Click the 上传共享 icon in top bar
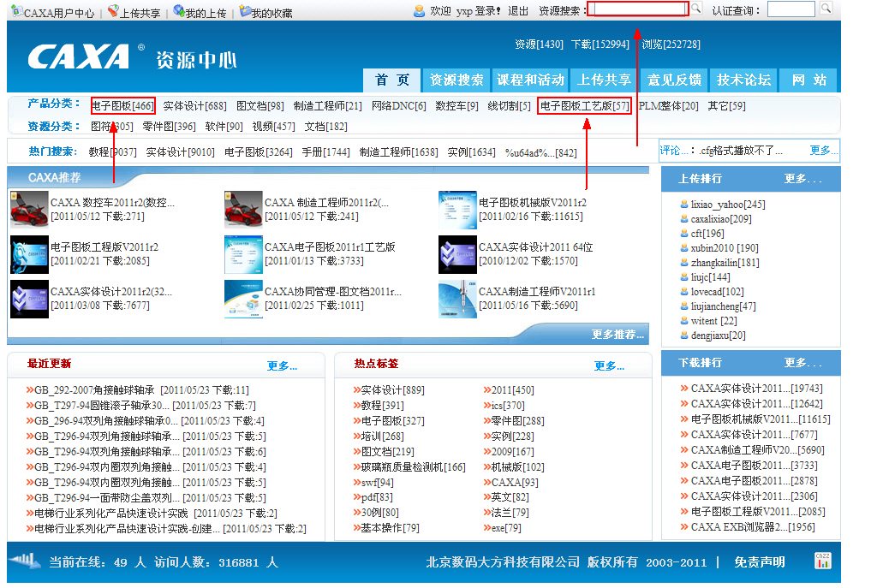Screen dimensions: 877x588 [113, 12]
